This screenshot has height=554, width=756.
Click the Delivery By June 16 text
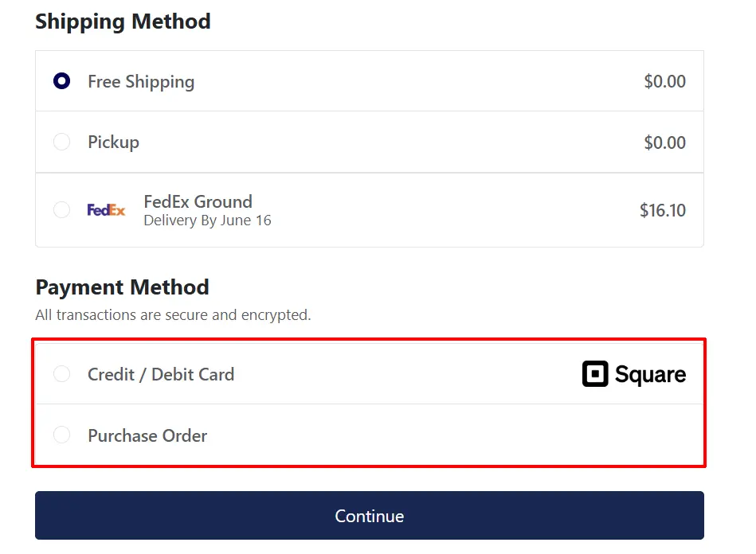[208, 220]
